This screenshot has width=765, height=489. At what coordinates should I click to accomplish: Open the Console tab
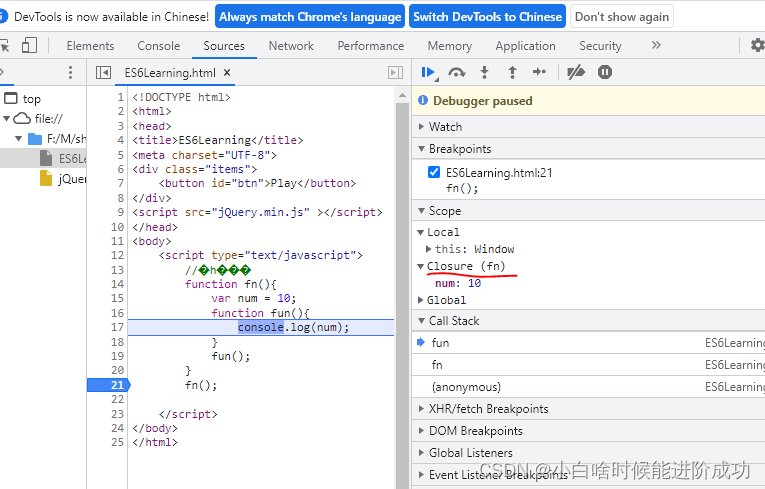point(159,46)
